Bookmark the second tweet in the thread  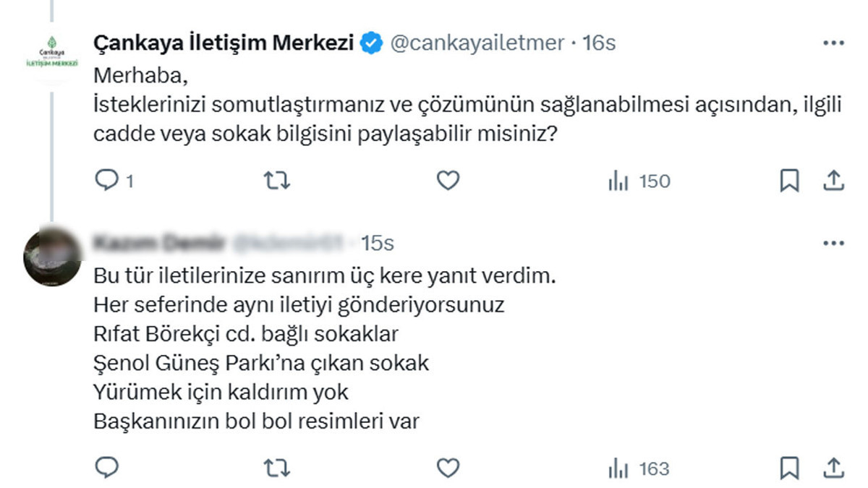788,468
